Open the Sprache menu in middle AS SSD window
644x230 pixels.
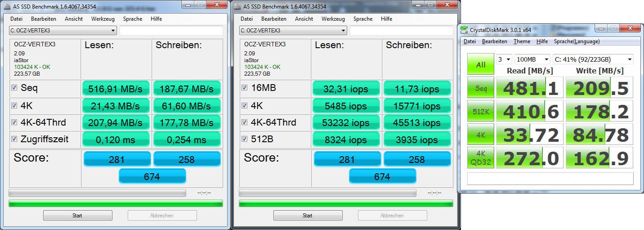click(x=363, y=19)
